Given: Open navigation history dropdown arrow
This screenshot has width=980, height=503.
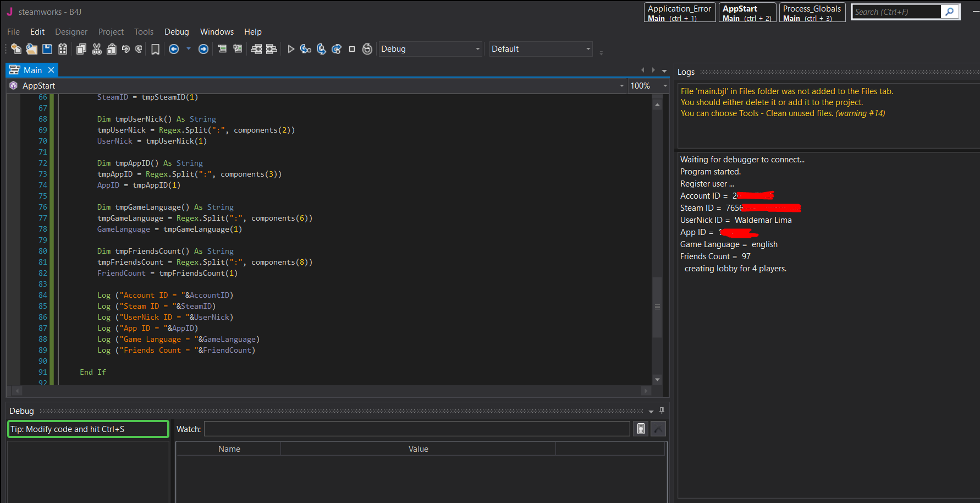Looking at the screenshot, I should pos(189,49).
